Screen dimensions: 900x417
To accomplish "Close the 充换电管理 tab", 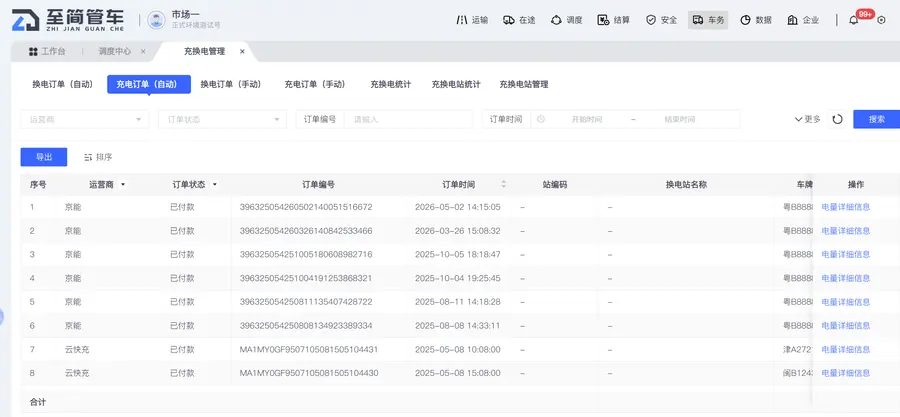I will coord(242,51).
